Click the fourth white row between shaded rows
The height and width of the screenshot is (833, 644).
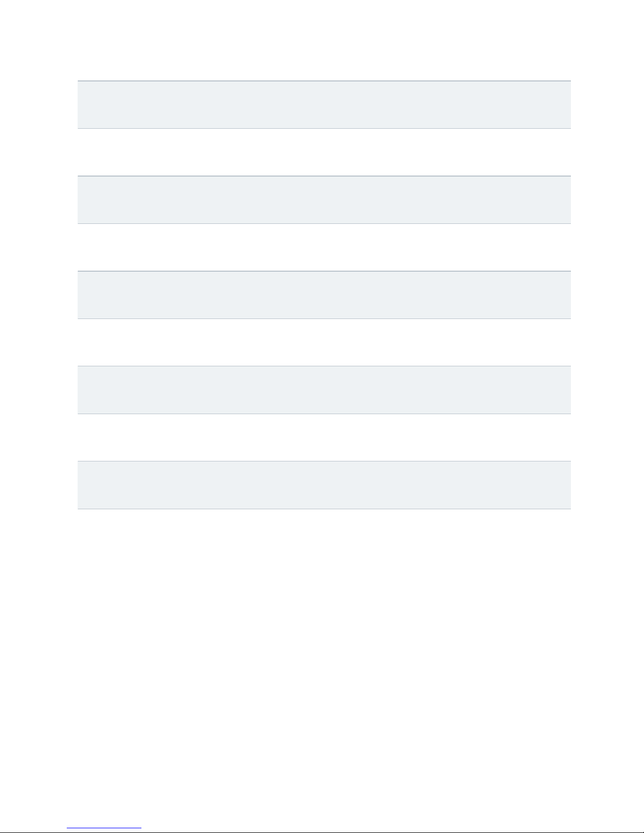point(324,438)
